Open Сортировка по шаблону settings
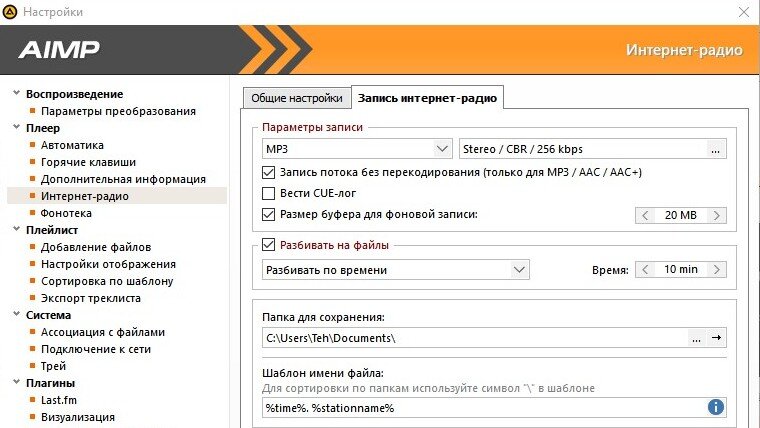Image resolution: width=760 pixels, height=428 pixels. pos(107,281)
